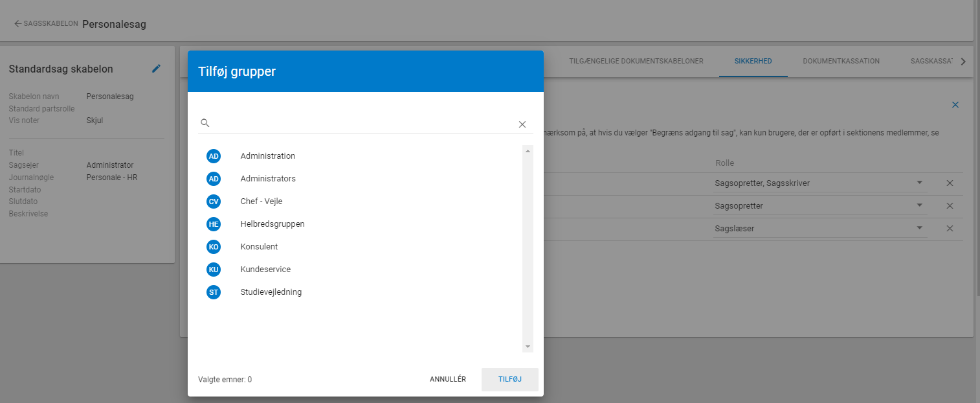Click the Annullér button
The height and width of the screenshot is (403, 980).
(448, 380)
